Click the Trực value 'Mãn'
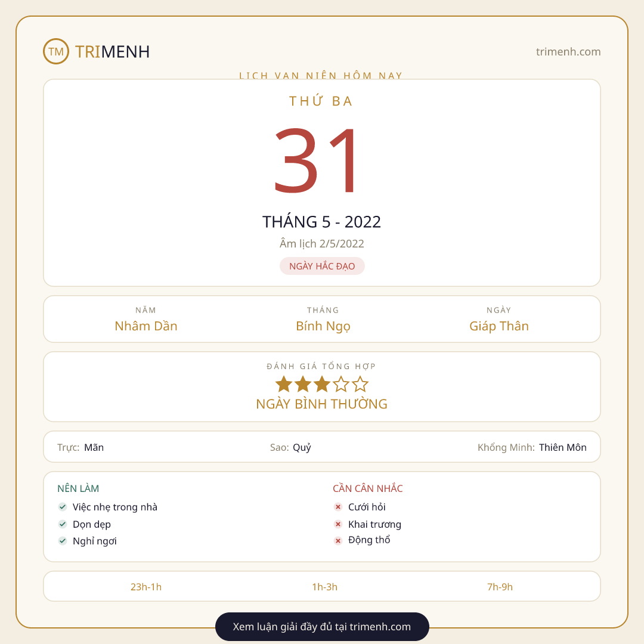This screenshot has width=644, height=644. [x=94, y=447]
